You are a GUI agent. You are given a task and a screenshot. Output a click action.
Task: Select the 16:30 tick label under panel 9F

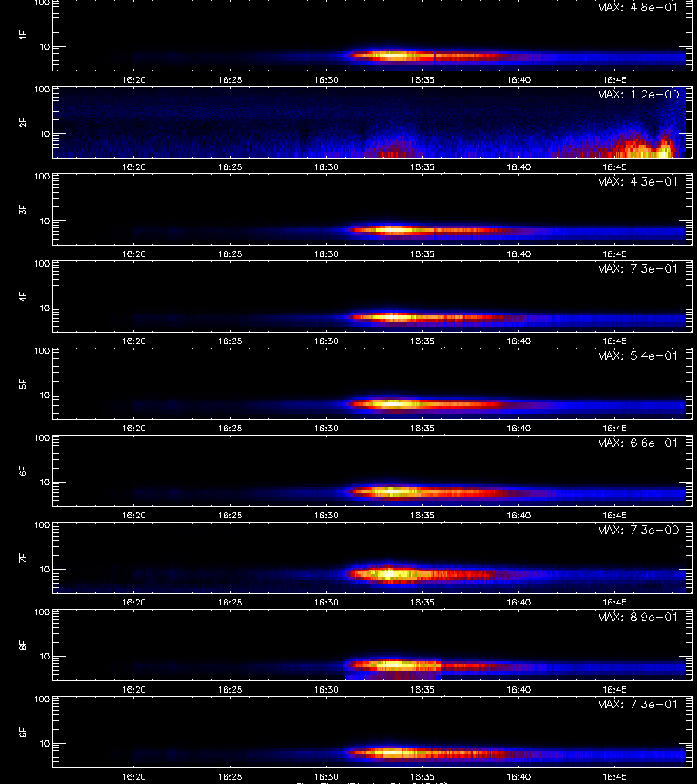tap(326, 777)
